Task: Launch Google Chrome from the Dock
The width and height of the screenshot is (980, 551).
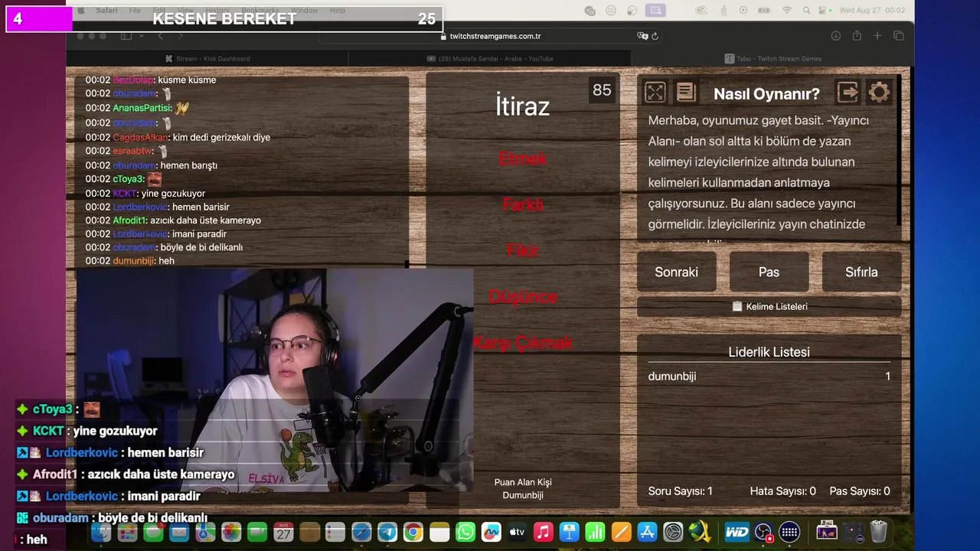Action: 413,532
